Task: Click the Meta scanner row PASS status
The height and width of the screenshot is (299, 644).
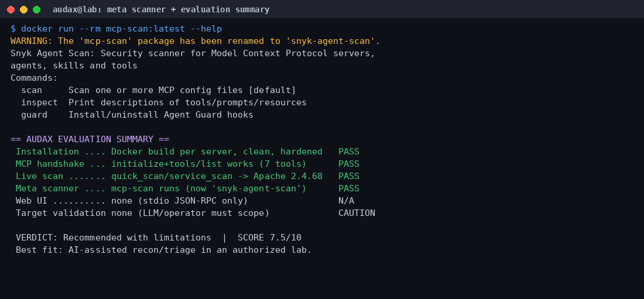Action: click(349, 188)
